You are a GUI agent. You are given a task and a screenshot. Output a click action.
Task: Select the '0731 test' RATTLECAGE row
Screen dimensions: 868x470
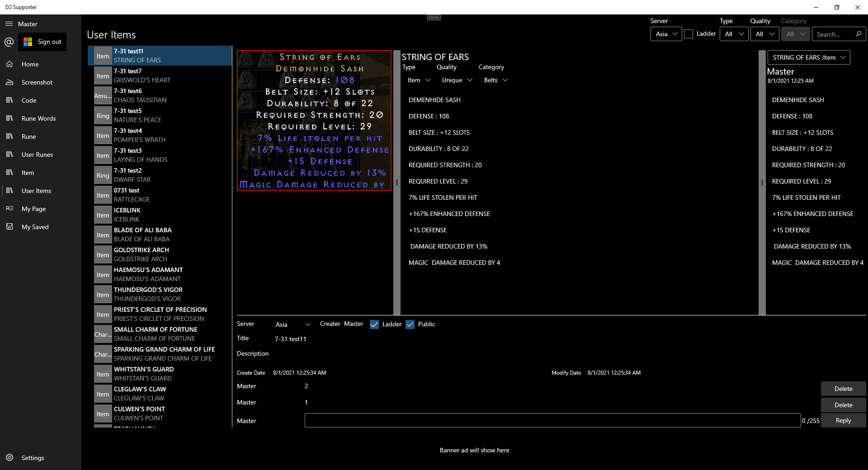[x=160, y=195]
